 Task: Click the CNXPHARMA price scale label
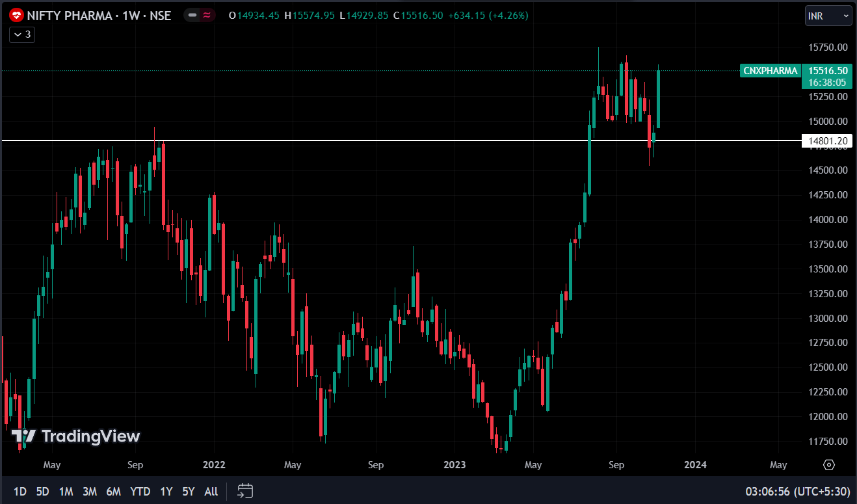pyautogui.click(x=770, y=71)
